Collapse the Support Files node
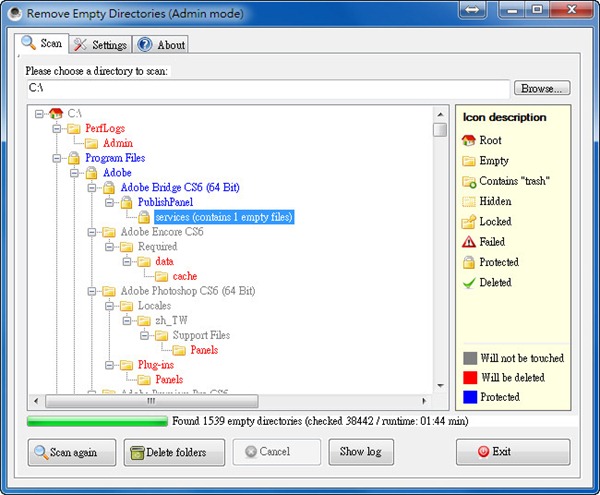 click(x=145, y=335)
